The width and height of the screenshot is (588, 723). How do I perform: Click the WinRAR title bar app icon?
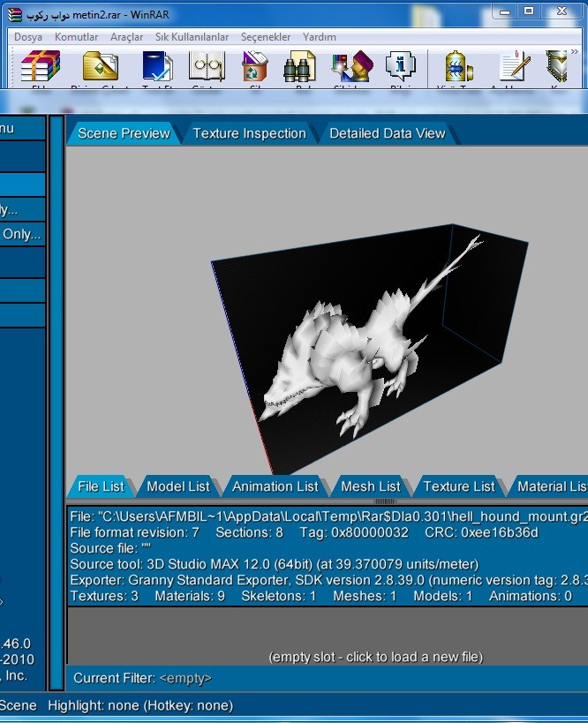point(15,15)
